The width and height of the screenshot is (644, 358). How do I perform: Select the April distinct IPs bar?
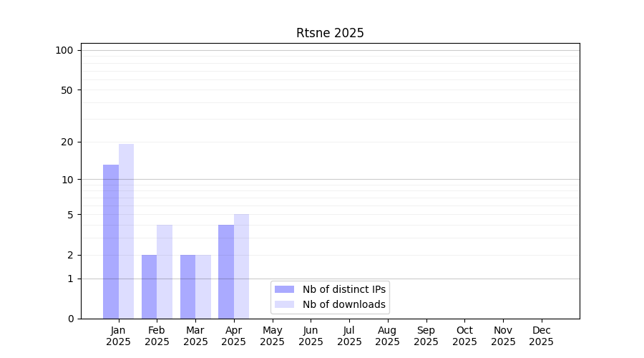pos(226,271)
